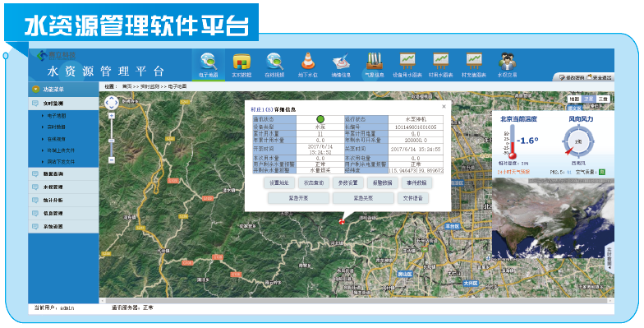The width and height of the screenshot is (644, 328).
Task: Open the 系统设置 sidebar menu
Action: pyautogui.click(x=63, y=227)
